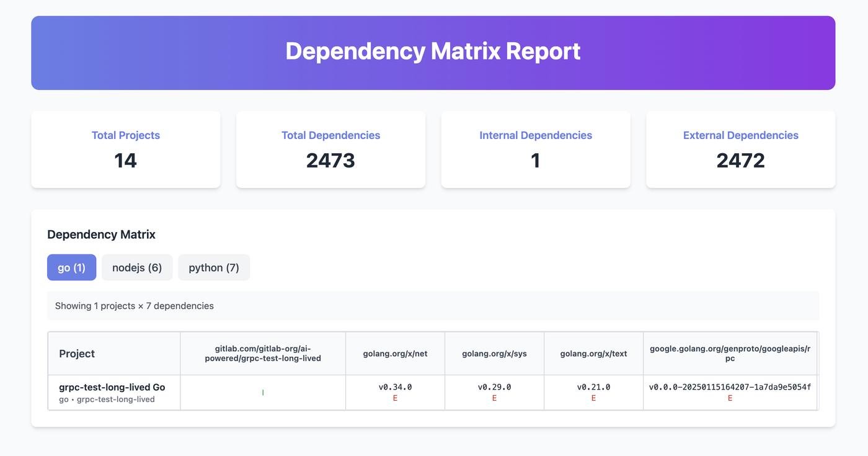
Task: Click the green internal 'I' marker
Action: coord(263,393)
